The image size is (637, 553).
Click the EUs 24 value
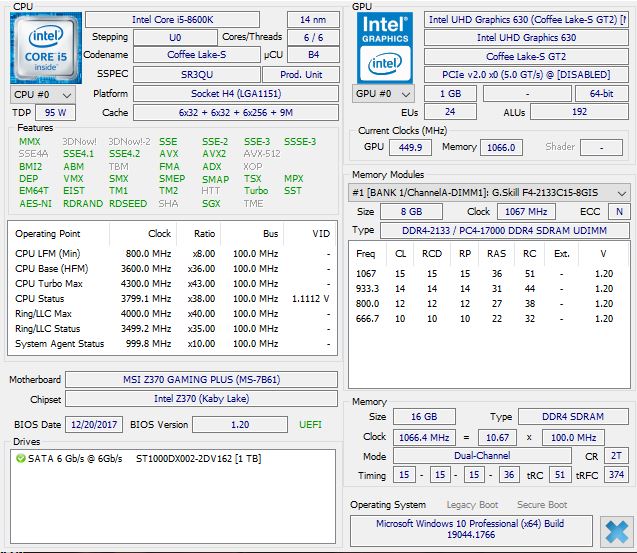450,112
